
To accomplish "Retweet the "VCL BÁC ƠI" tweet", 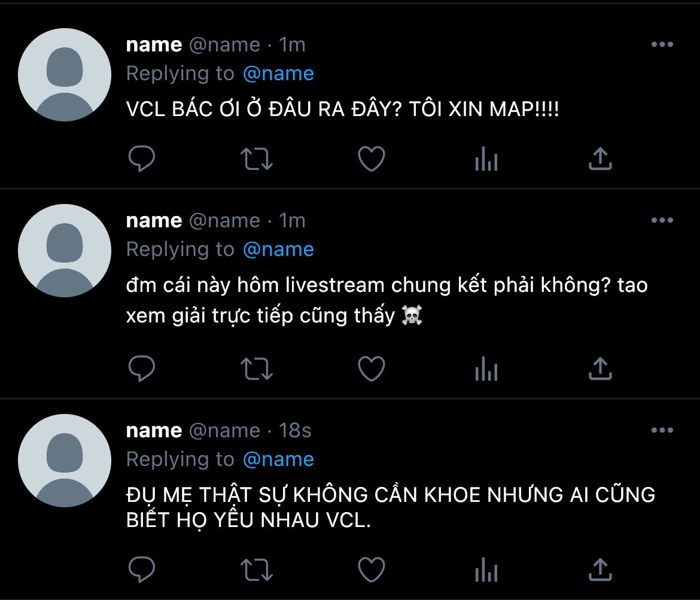I will tap(257, 159).
